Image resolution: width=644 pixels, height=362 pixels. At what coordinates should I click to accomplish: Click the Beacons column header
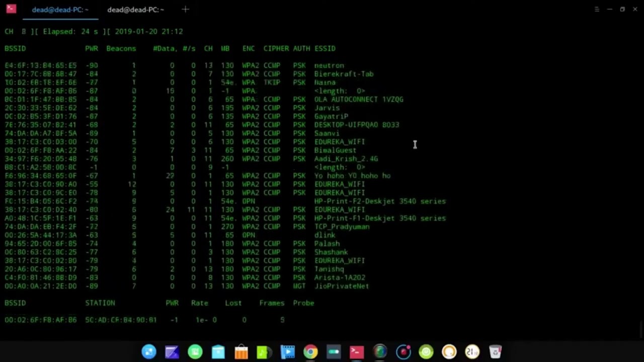click(121, 48)
